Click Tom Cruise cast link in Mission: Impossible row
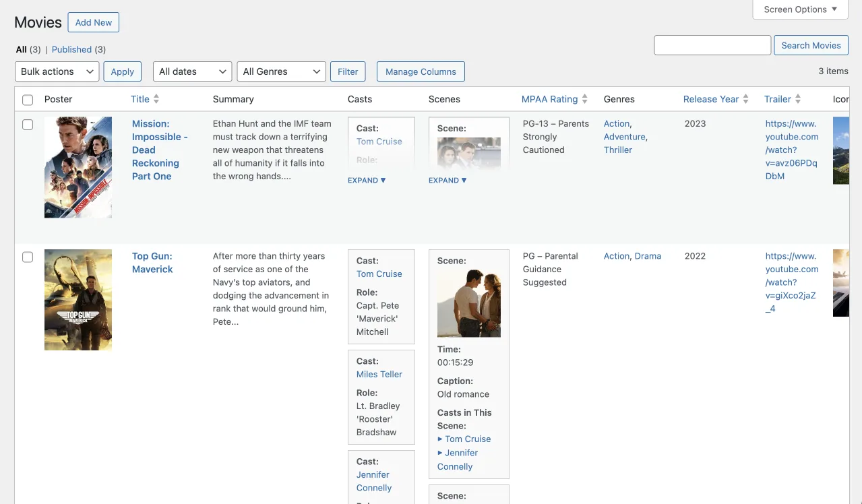Screen dimensions: 862x504 coord(379,141)
